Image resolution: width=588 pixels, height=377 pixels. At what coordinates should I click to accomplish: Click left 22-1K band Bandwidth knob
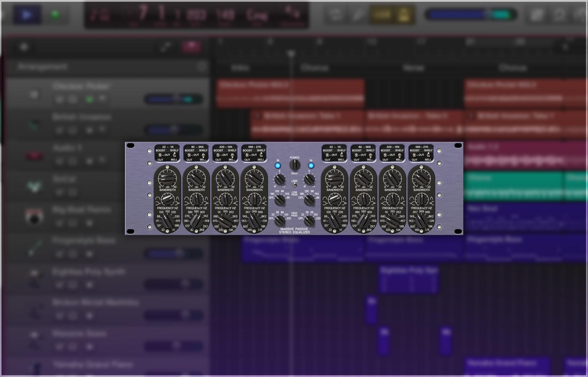(x=167, y=200)
